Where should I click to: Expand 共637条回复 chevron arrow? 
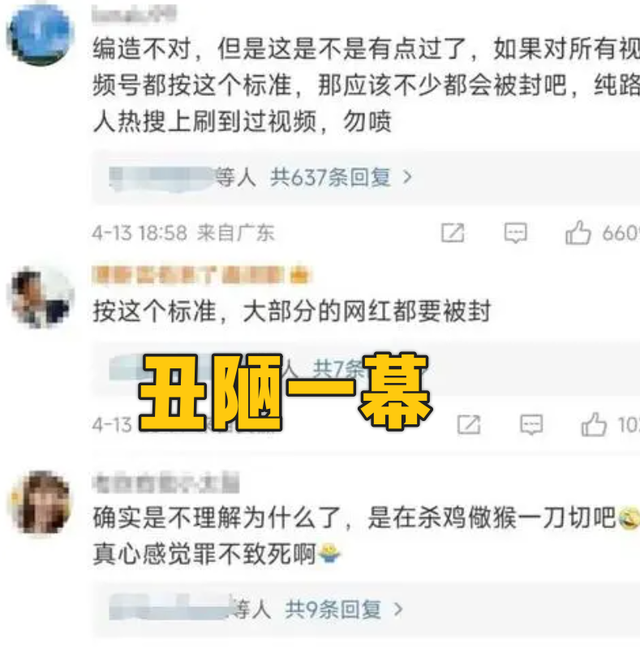pyautogui.click(x=407, y=178)
